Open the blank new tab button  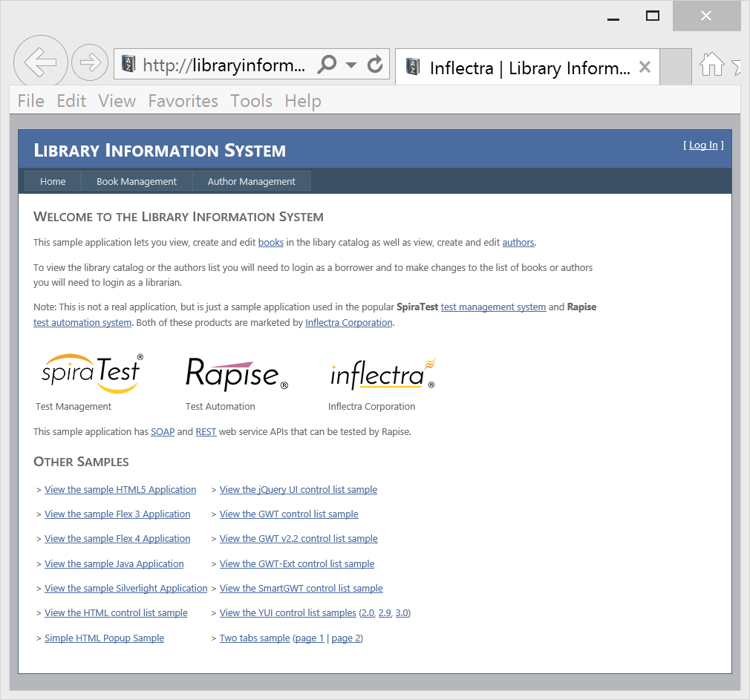(x=675, y=68)
